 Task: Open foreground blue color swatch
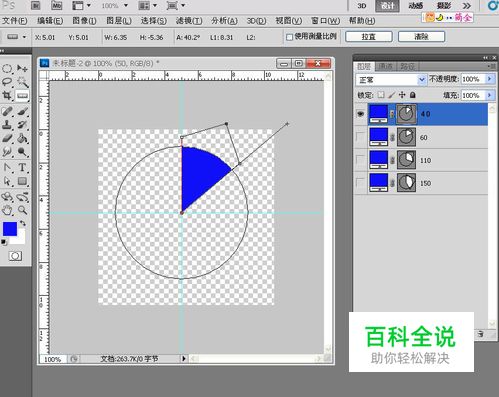click(x=9, y=229)
